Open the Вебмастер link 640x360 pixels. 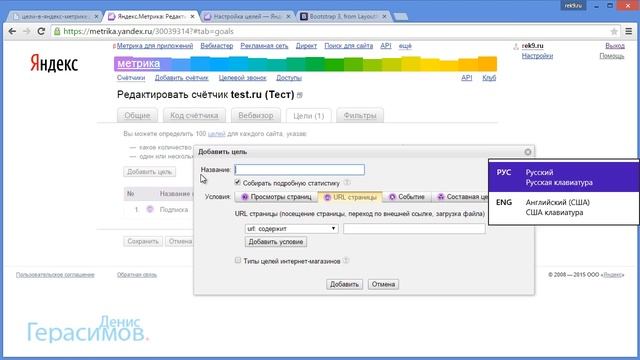tap(217, 46)
